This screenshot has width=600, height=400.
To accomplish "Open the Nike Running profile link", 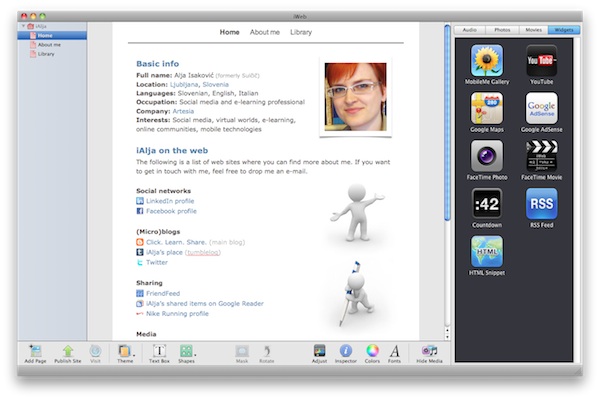I will [177, 314].
